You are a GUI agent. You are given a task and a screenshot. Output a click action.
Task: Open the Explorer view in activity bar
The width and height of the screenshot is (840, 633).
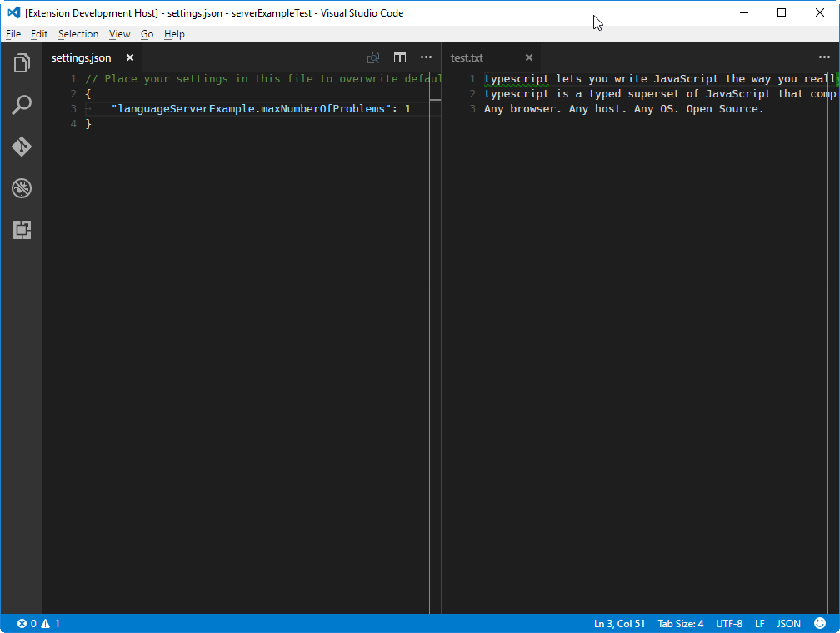(x=22, y=63)
